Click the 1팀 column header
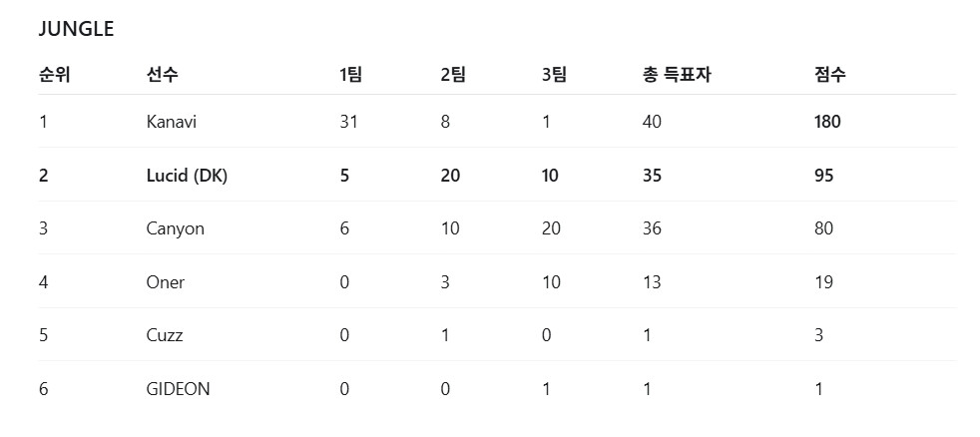 350,75
